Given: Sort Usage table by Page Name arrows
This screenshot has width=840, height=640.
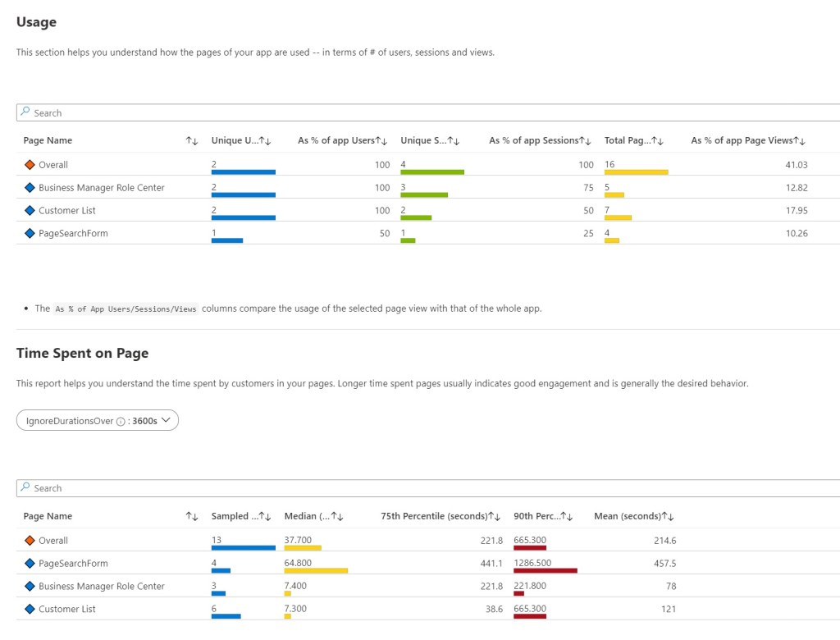Looking at the screenshot, I should 192,141.
